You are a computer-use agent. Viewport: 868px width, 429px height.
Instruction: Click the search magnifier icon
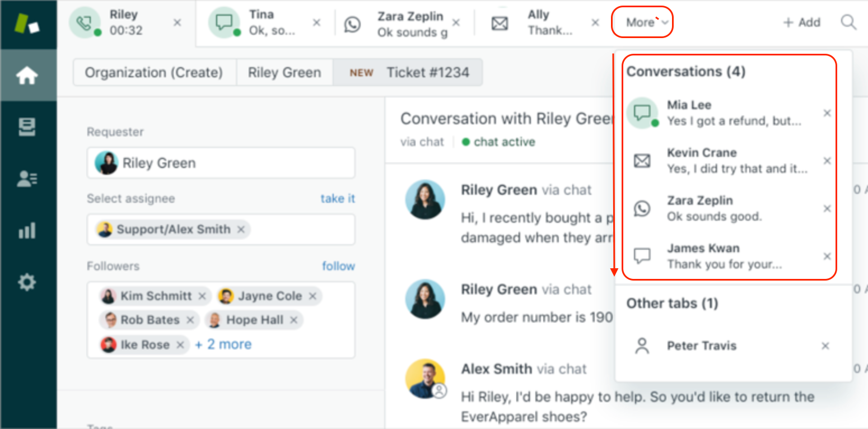(848, 22)
